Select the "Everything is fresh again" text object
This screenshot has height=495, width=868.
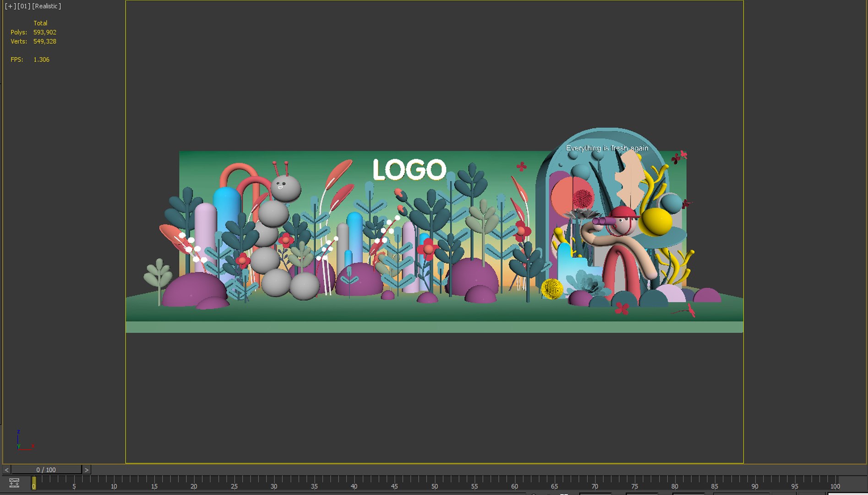[607, 148]
